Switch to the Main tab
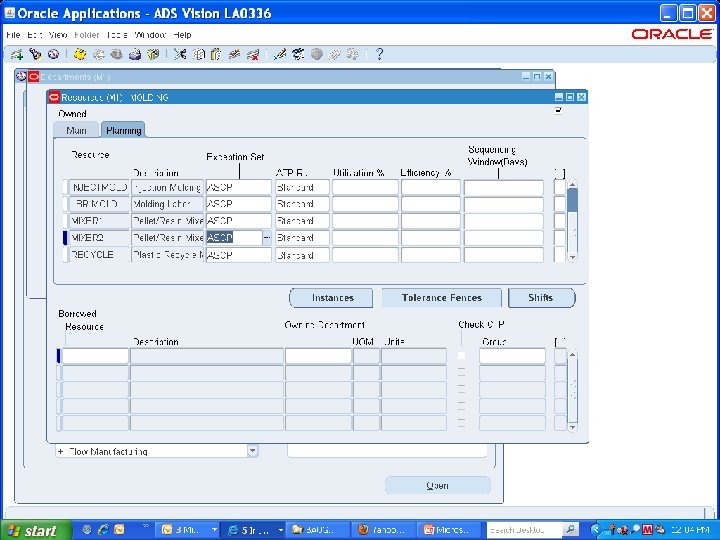The width and height of the screenshot is (720, 540). (x=76, y=130)
